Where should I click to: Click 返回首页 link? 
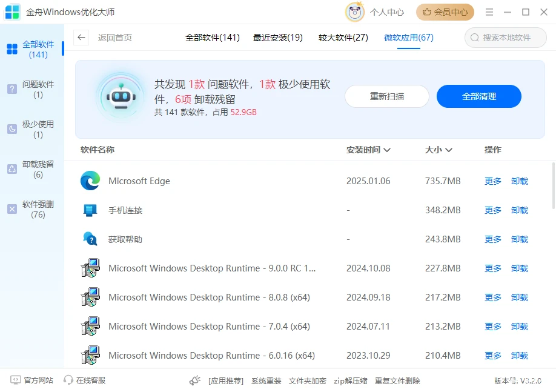[115, 38]
